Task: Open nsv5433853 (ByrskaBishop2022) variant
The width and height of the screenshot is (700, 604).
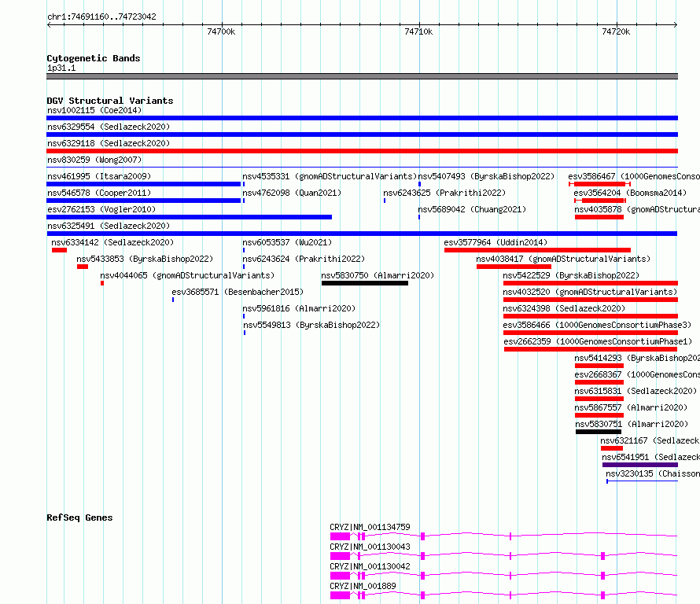Action: 145,259
